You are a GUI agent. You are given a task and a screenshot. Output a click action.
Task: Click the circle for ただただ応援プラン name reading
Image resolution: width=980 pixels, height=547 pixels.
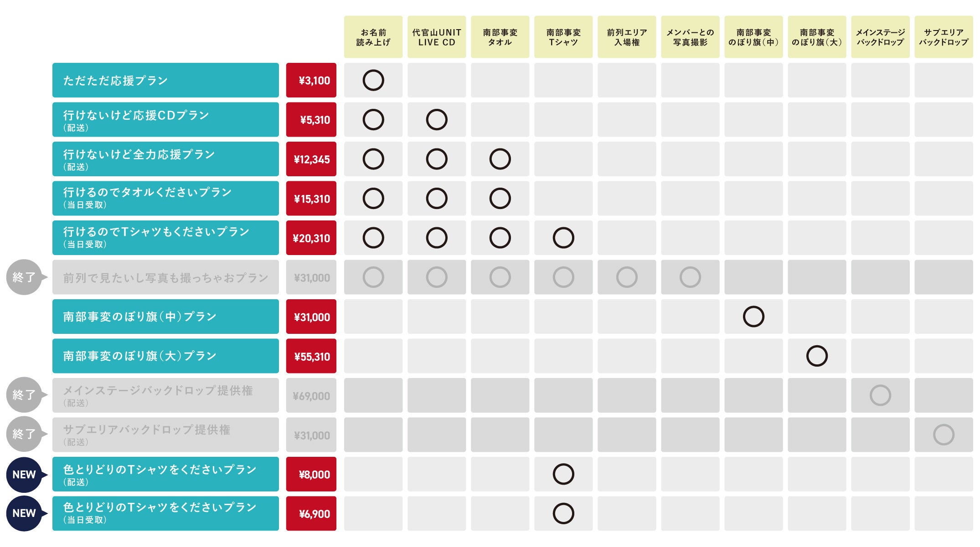pyautogui.click(x=373, y=80)
